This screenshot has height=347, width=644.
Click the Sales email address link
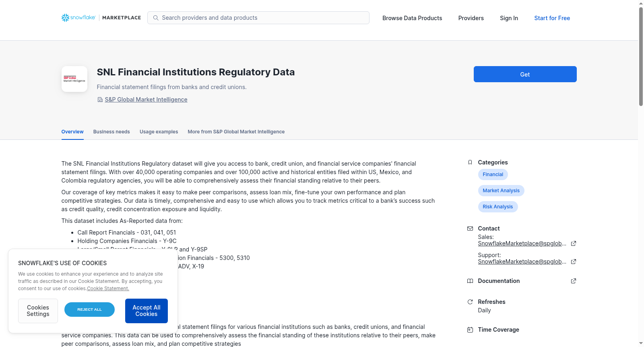[x=522, y=243]
